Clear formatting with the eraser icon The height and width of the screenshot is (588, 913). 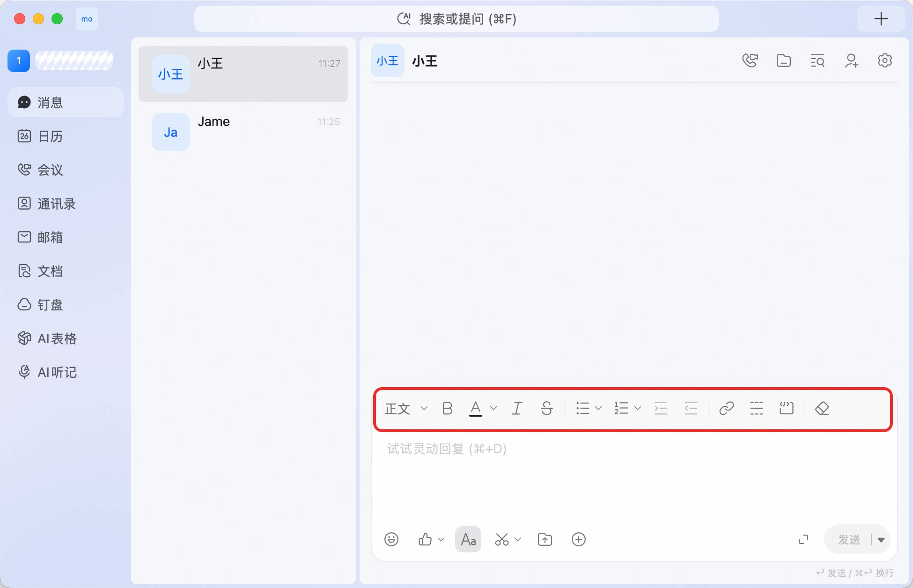pos(822,408)
